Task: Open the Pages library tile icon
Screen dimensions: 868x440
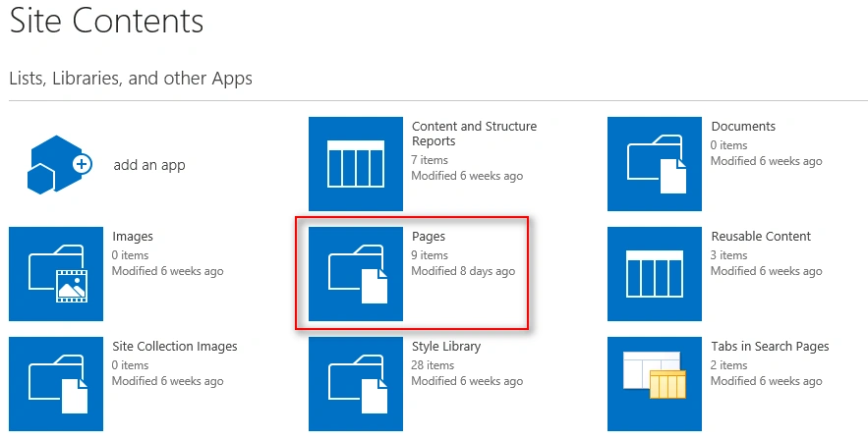Action: (356, 274)
